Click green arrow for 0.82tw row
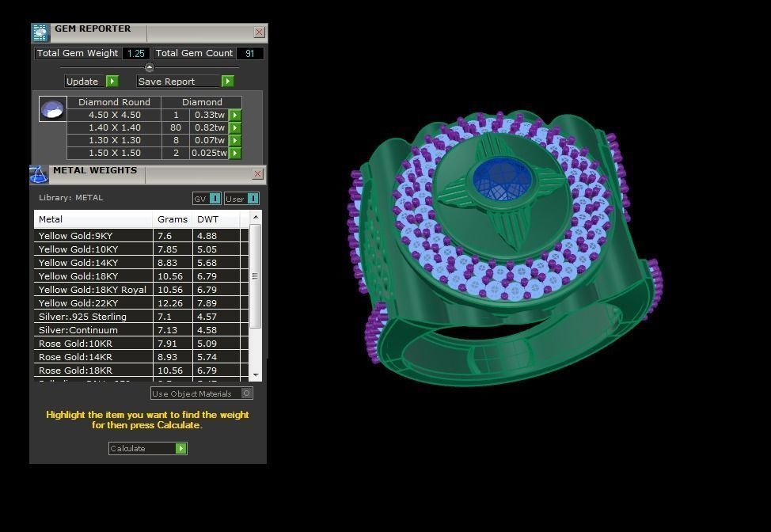The width and height of the screenshot is (771, 532). (x=235, y=127)
